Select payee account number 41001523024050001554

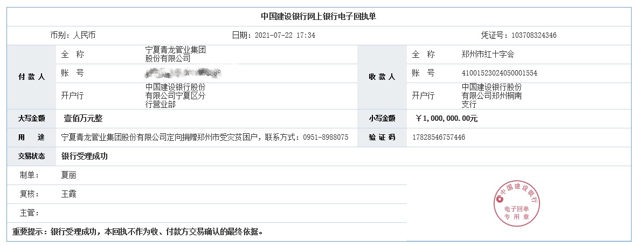(500, 73)
